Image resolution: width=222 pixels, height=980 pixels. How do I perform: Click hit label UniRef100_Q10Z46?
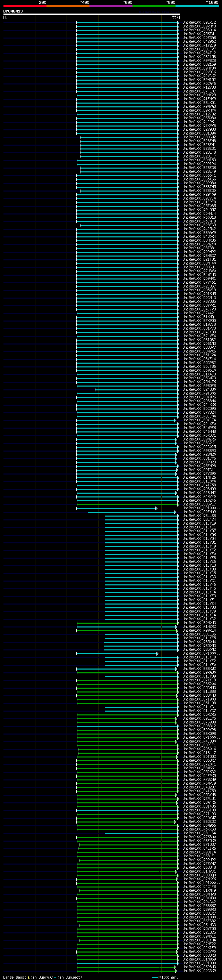pyautogui.click(x=199, y=501)
